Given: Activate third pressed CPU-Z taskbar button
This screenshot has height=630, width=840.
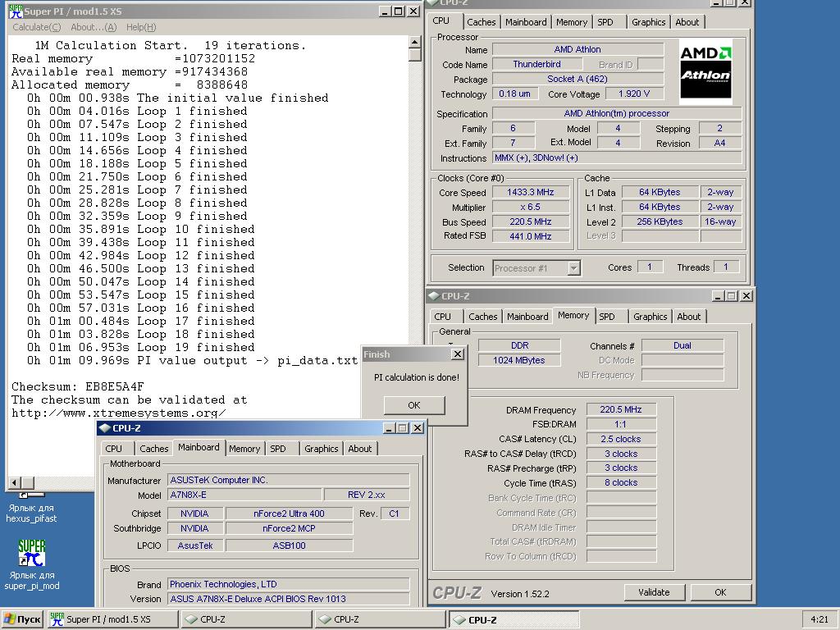Looking at the screenshot, I should click(x=514, y=619).
